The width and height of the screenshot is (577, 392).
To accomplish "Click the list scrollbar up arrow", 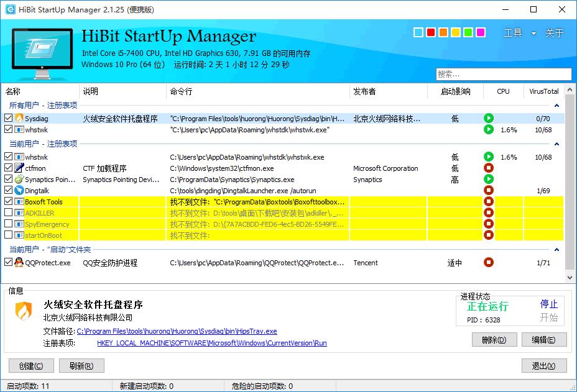I will (x=570, y=89).
